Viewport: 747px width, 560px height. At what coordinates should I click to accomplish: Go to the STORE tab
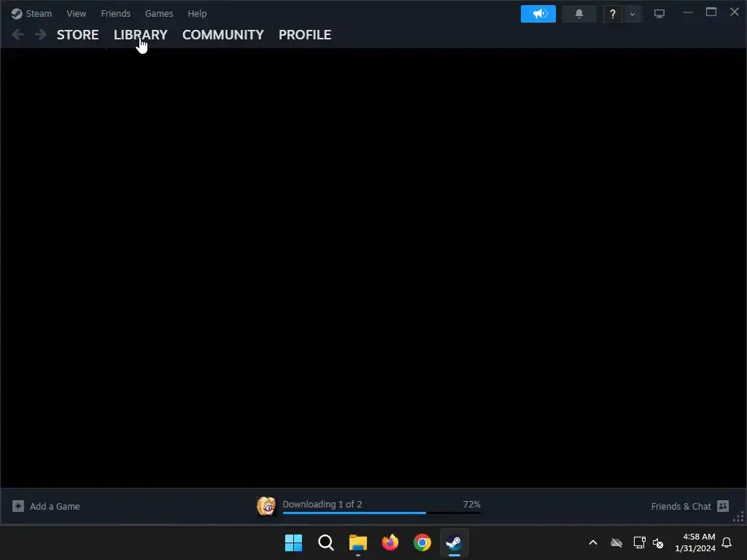77,35
